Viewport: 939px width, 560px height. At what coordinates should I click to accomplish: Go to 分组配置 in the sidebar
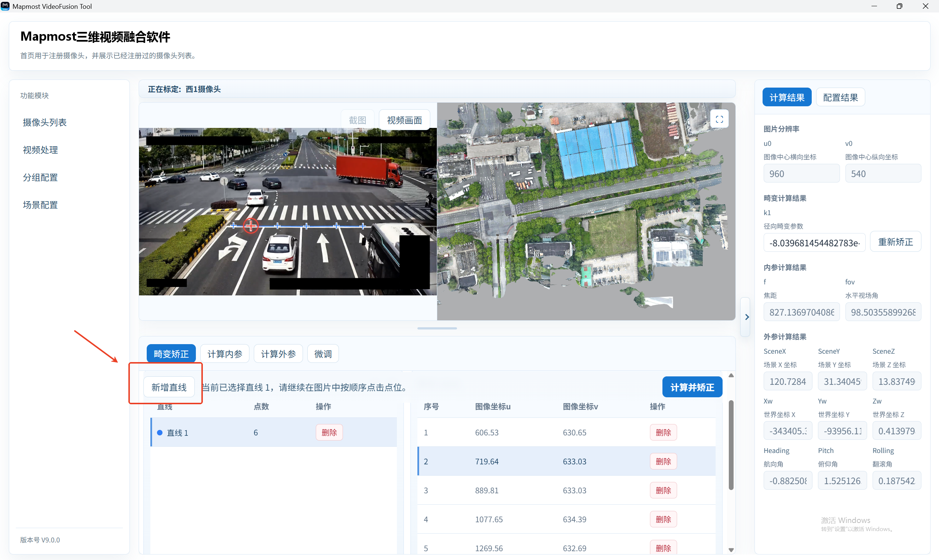(x=40, y=177)
